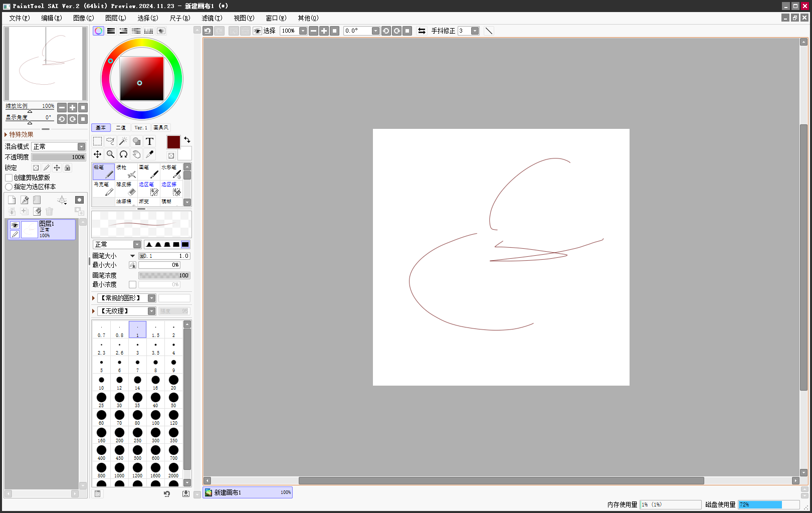The width and height of the screenshot is (812, 513).
Task: Click the undo button in canvas toolbar
Action: pos(208,31)
